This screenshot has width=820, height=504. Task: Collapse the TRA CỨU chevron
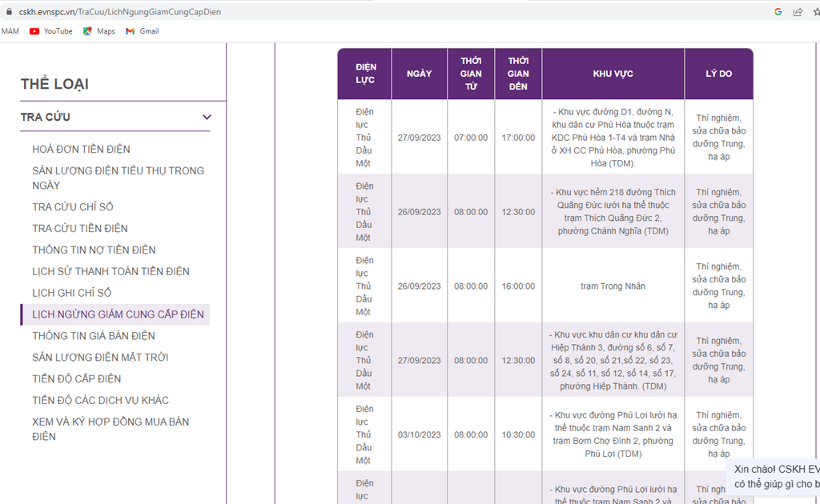pos(207,117)
